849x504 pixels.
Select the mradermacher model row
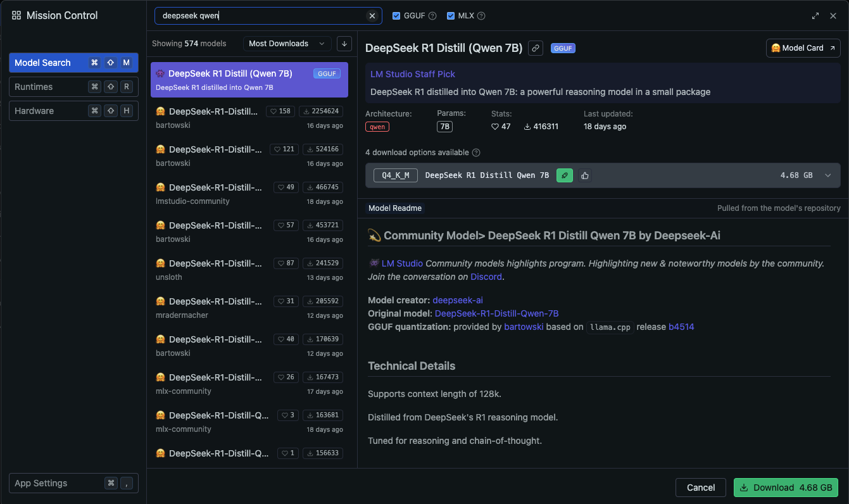[x=249, y=308]
